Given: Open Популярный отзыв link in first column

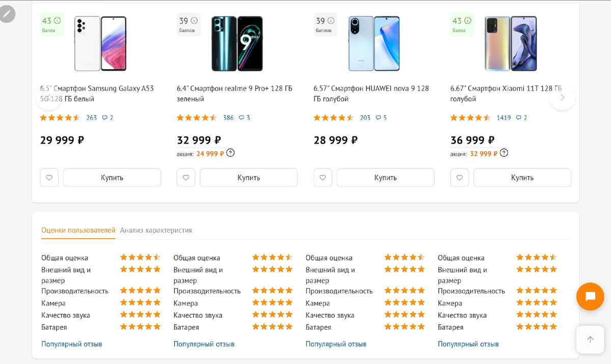Looking at the screenshot, I should point(72,344).
